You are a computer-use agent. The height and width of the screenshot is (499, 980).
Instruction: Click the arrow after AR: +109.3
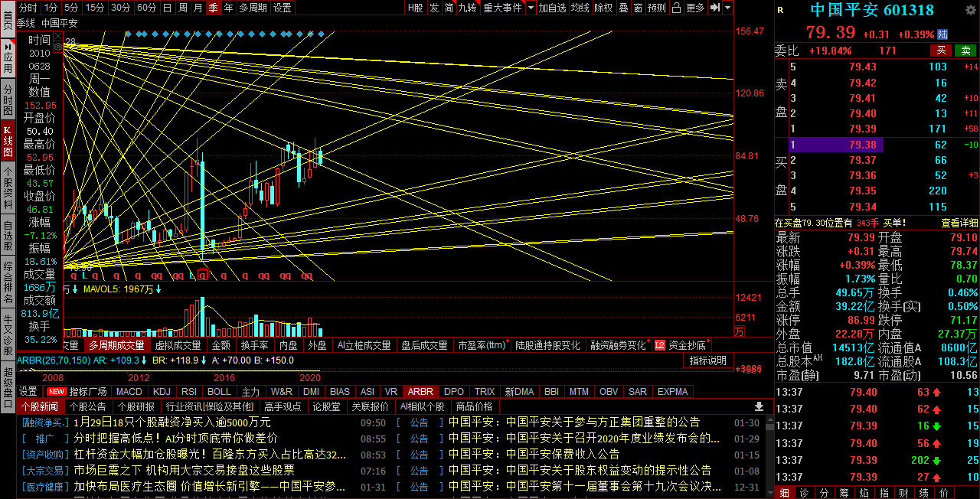(x=144, y=360)
